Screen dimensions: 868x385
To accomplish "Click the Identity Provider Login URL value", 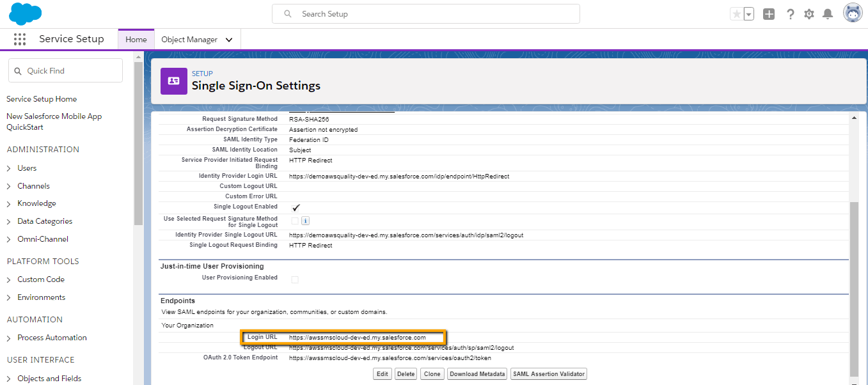I will (399, 177).
